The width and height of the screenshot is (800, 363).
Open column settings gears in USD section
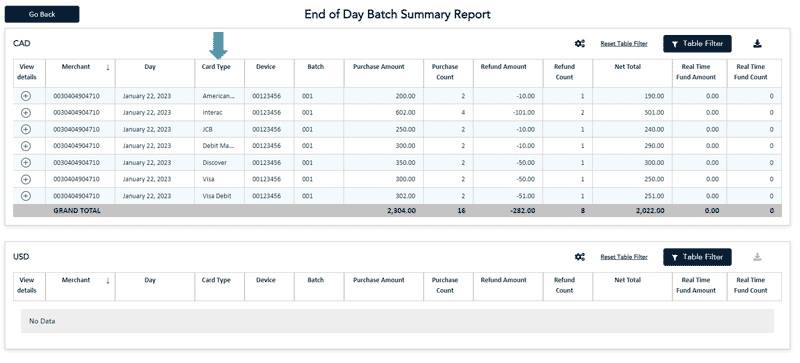[x=580, y=257]
